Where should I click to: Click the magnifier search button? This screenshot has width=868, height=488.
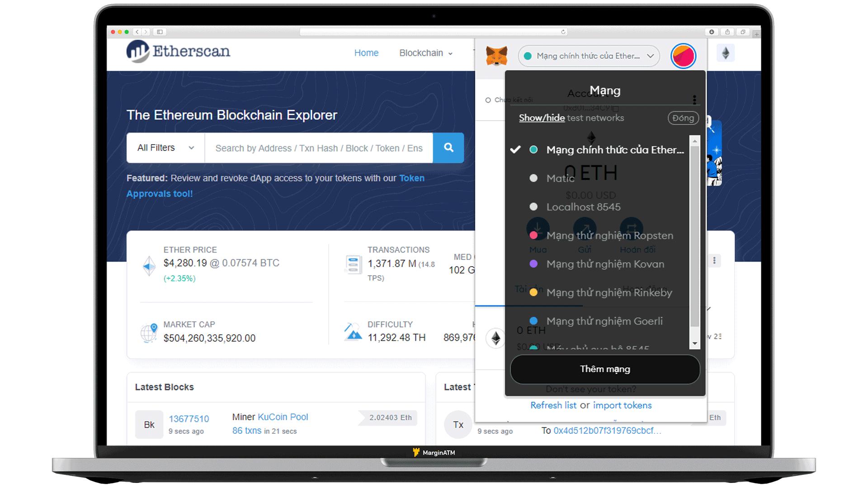tap(448, 148)
